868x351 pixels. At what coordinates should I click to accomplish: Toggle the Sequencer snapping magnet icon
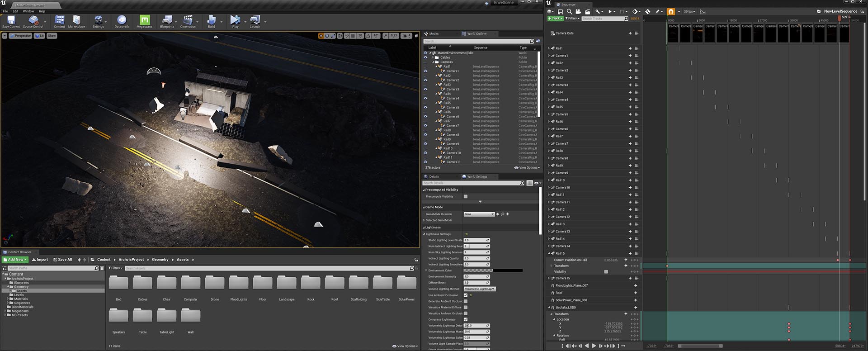(x=671, y=12)
